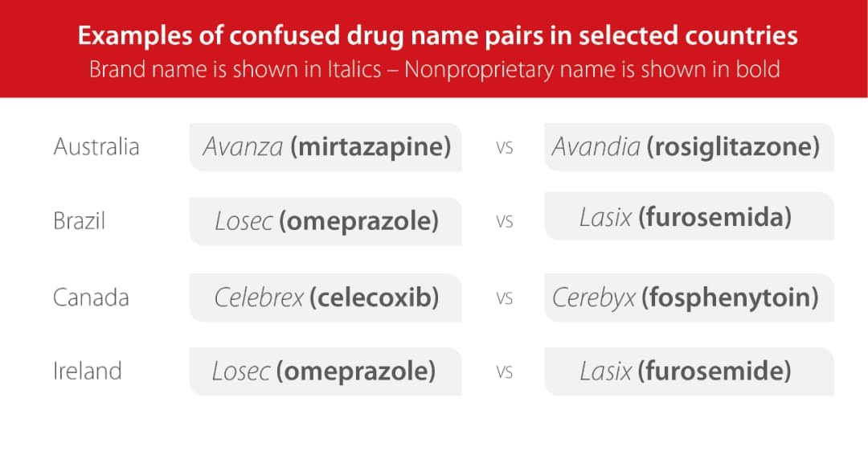Image resolution: width=868 pixels, height=460 pixels.
Task: Click the Losec (omeprazole) box in Brazil row
Action: (x=325, y=221)
